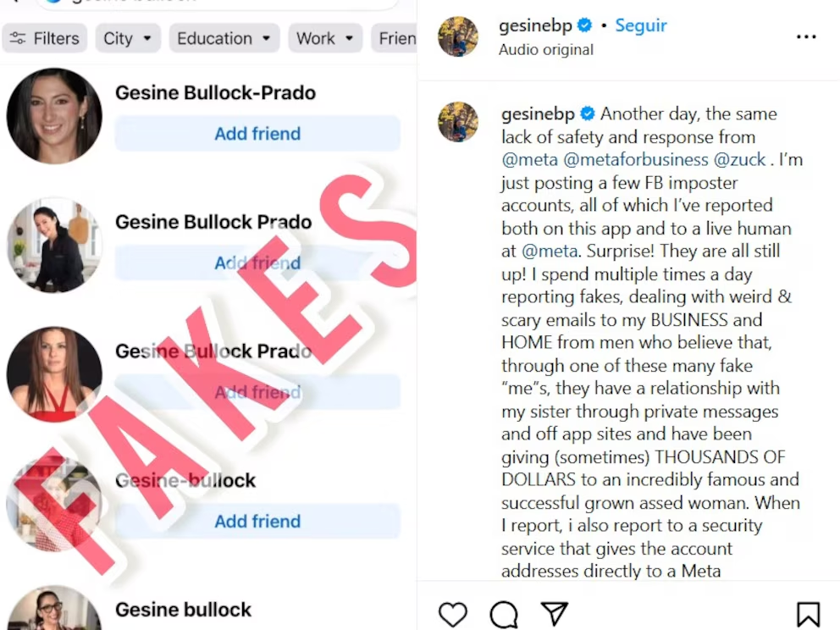The height and width of the screenshot is (630, 840).
Task: Like the post with the heart icon
Action: [x=453, y=614]
